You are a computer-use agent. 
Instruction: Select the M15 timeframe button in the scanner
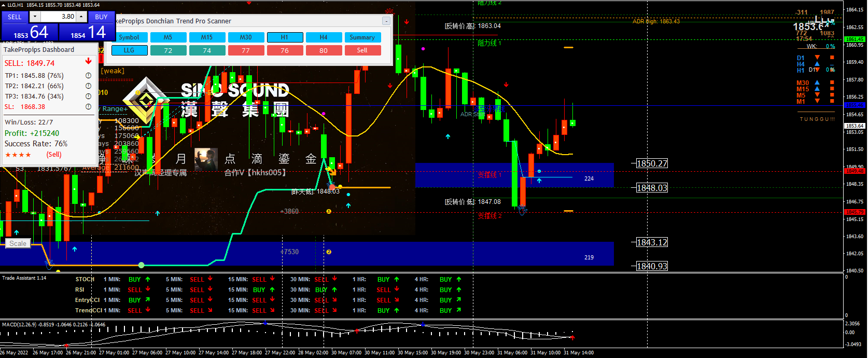click(x=207, y=37)
